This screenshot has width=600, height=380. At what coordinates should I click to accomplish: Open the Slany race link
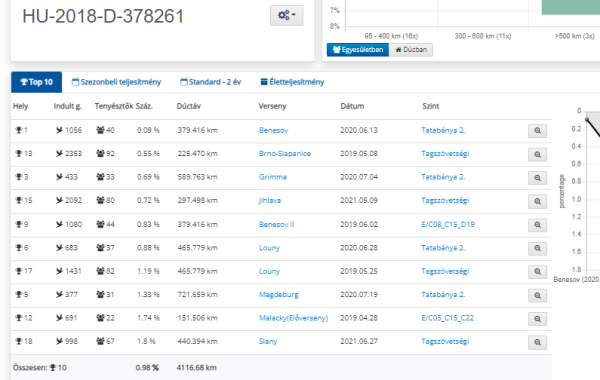point(268,341)
